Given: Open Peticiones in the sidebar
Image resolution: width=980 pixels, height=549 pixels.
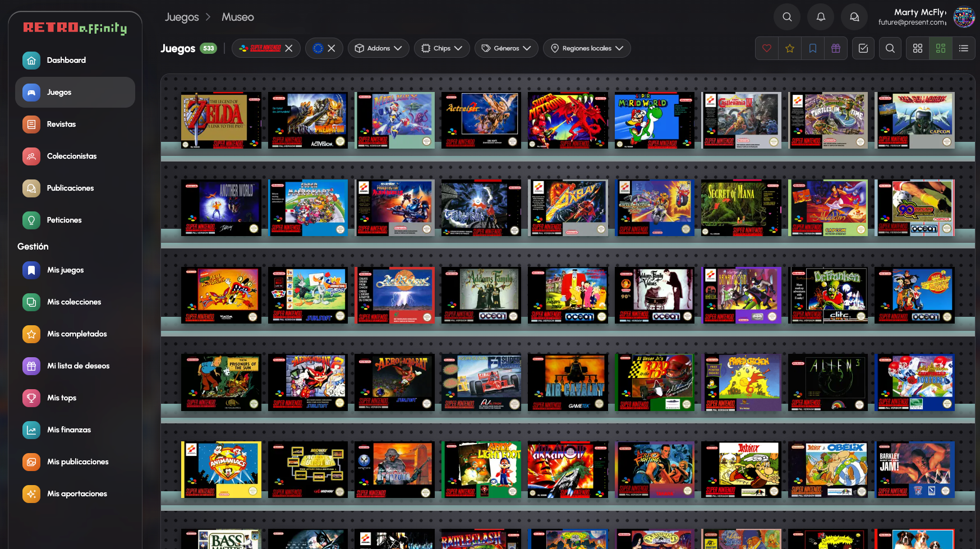Looking at the screenshot, I should pos(75,220).
